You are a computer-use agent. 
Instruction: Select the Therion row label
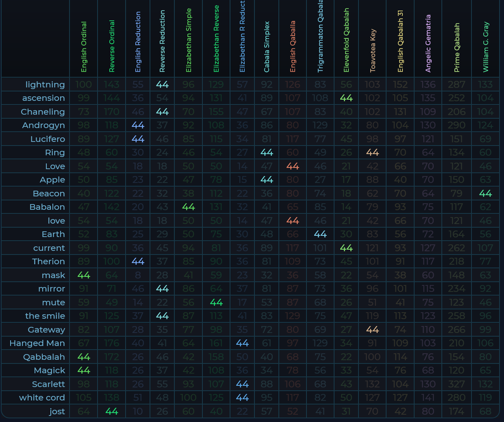[x=48, y=261]
